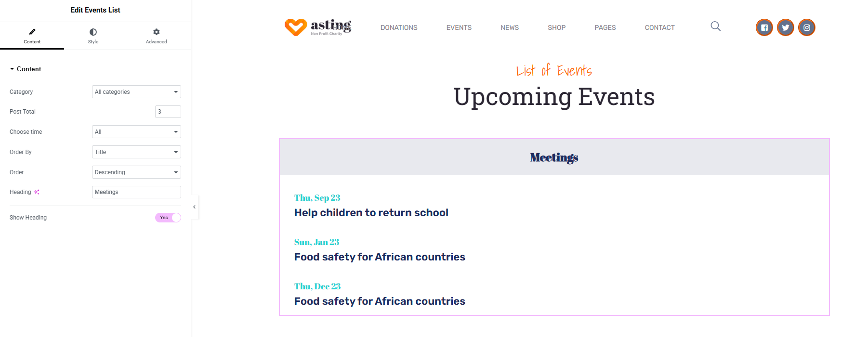Collapse the Content section
Screen dimensions: 868x337
click(x=26, y=69)
